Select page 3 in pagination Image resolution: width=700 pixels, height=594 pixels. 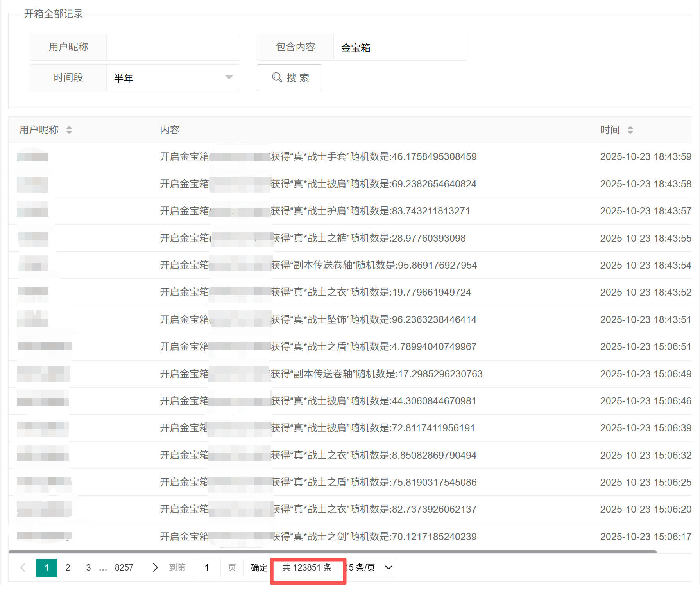click(88, 567)
